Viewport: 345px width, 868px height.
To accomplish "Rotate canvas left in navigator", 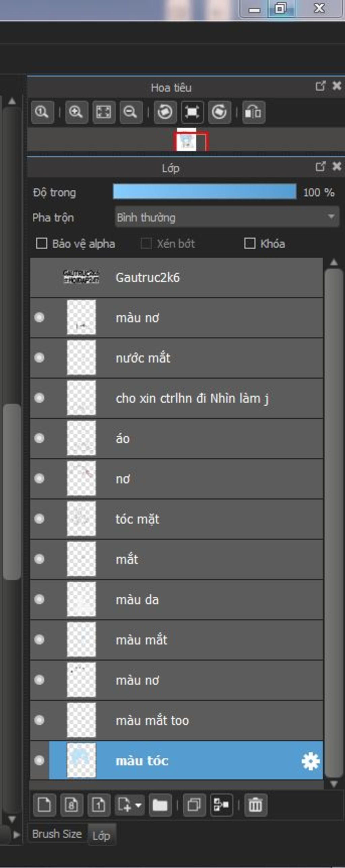I will pos(165,112).
